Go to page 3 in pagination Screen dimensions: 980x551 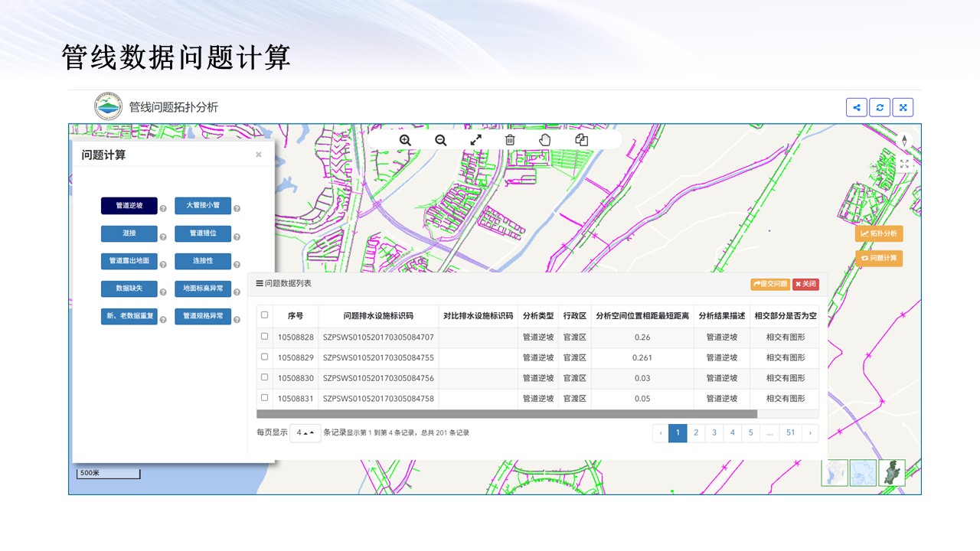(714, 433)
